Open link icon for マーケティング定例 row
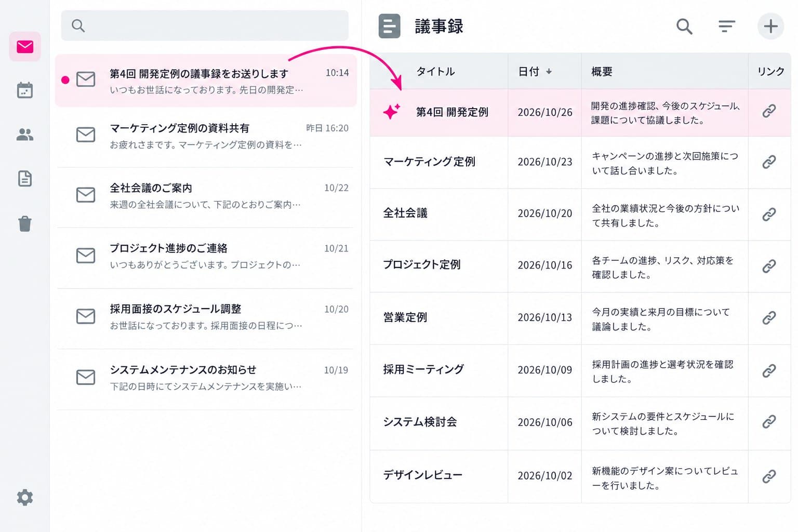Viewport: 798px width, 532px height. [x=769, y=162]
